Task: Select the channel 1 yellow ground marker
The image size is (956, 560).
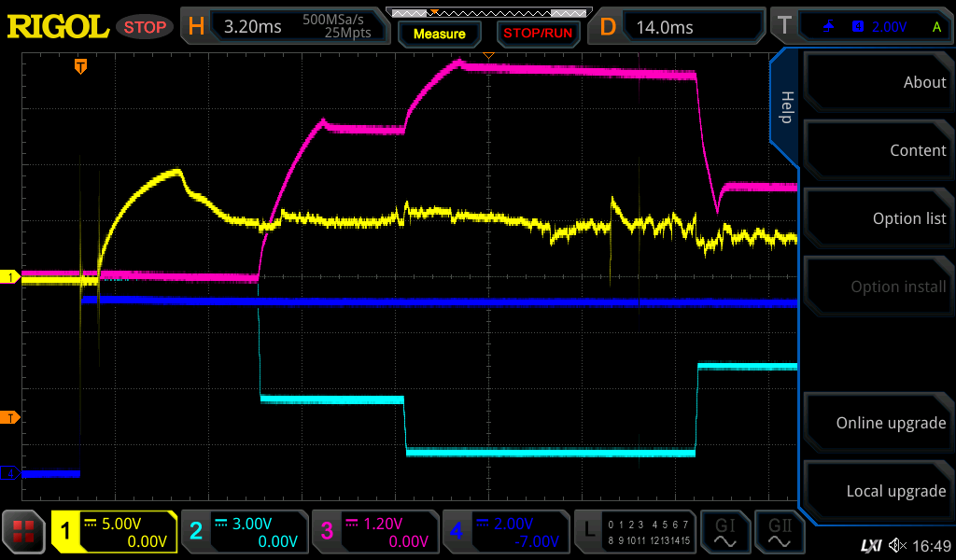Action: (11, 277)
